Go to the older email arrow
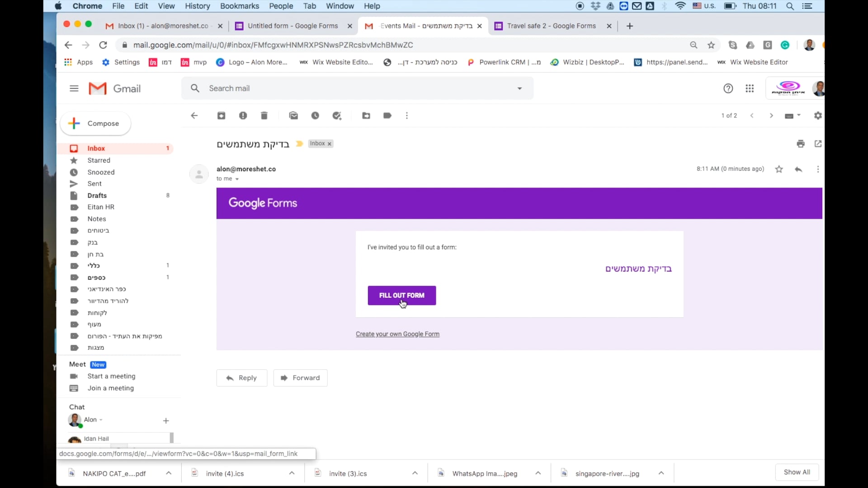This screenshot has width=868, height=488. [771, 116]
